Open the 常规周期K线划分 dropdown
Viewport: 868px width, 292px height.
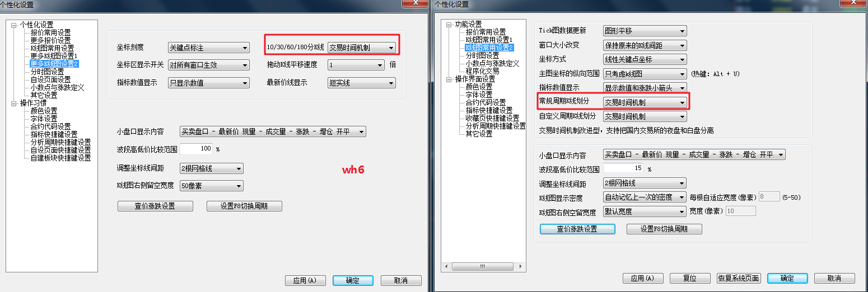[x=645, y=102]
